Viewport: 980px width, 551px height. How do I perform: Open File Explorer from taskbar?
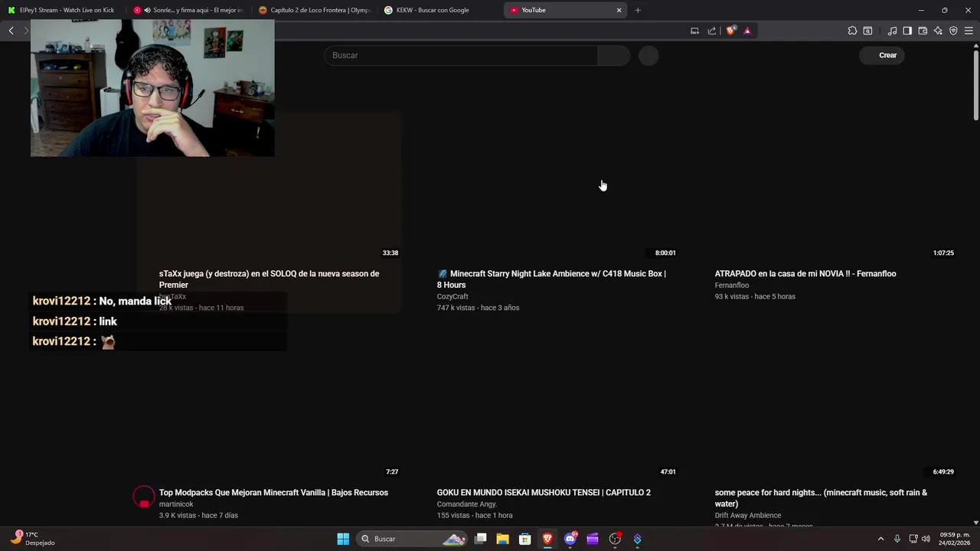point(503,539)
